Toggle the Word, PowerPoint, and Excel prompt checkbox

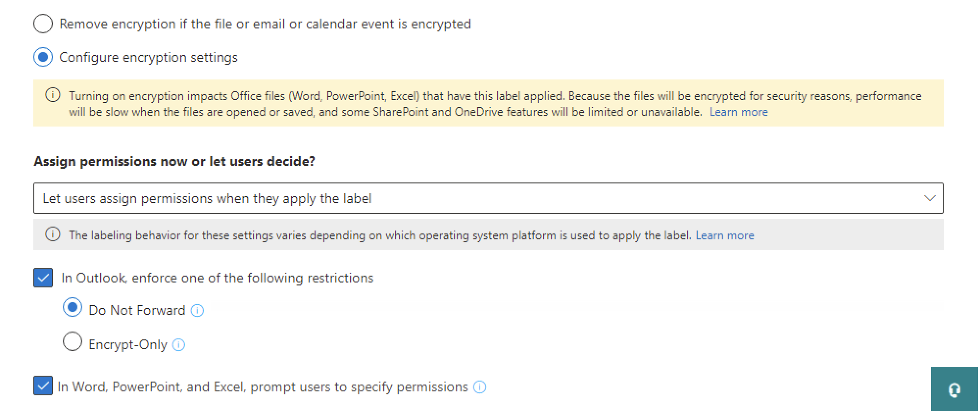[43, 386]
